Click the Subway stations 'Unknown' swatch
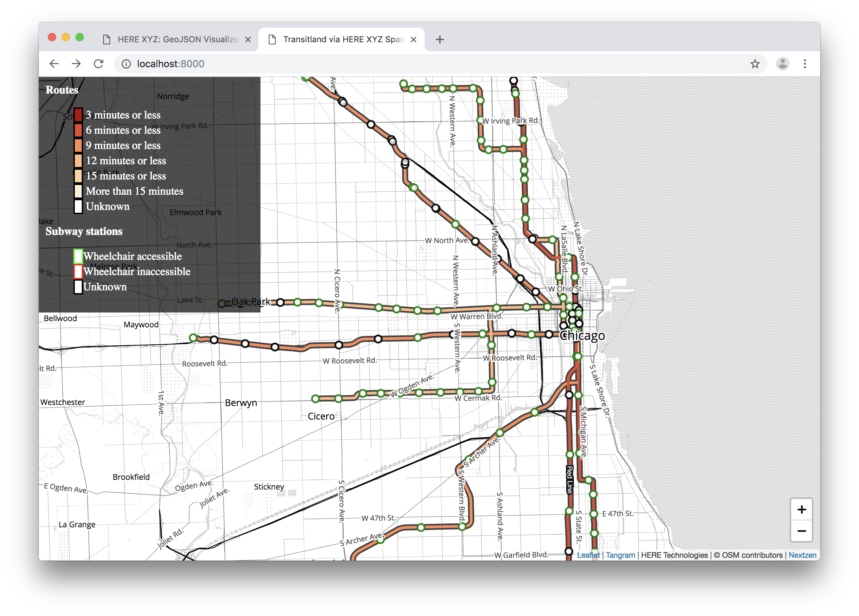This screenshot has height=616, width=859. click(x=78, y=287)
